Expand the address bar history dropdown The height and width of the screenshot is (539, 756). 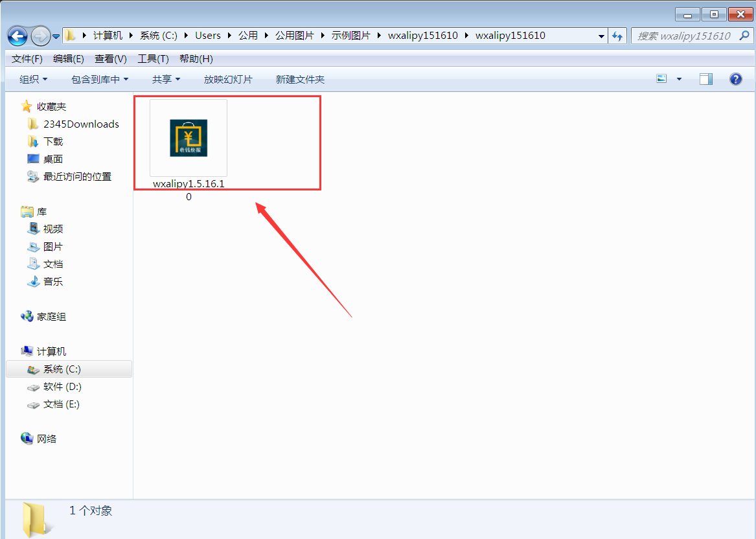[601, 36]
